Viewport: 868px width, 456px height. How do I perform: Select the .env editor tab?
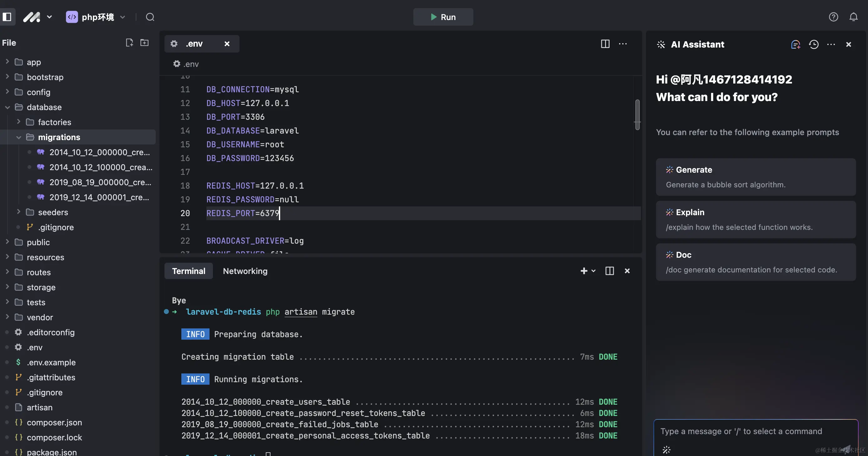(x=194, y=43)
